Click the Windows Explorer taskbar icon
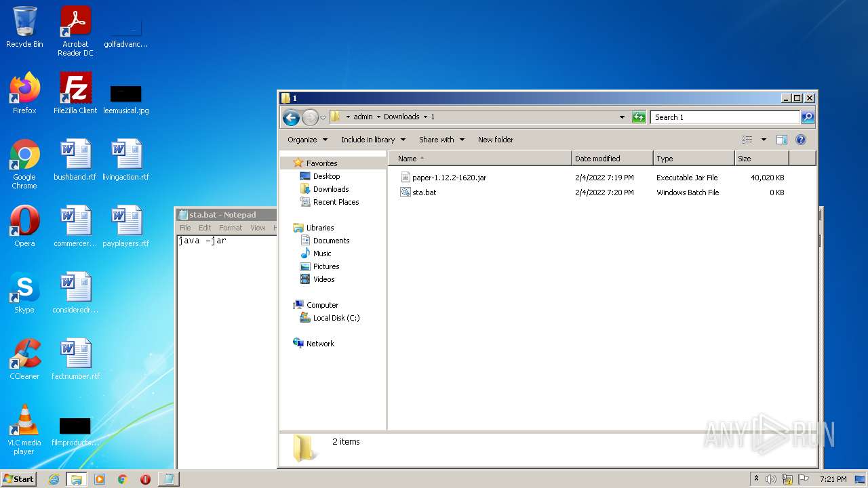The height and width of the screenshot is (488, 868). (76, 479)
